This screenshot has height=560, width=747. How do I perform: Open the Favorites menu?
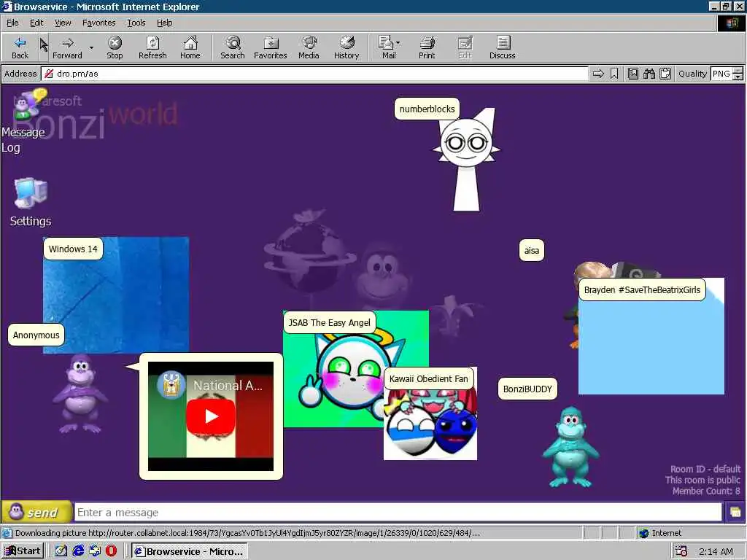pyautogui.click(x=98, y=23)
